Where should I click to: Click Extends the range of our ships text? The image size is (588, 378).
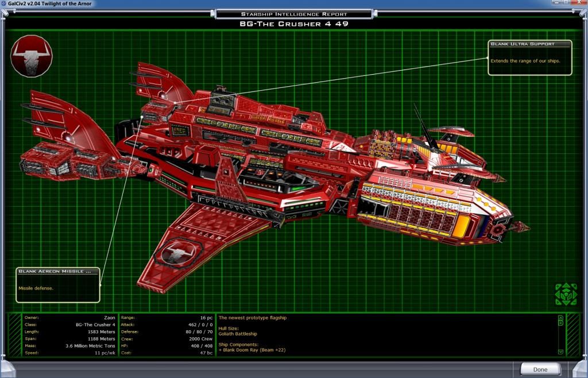(x=525, y=61)
